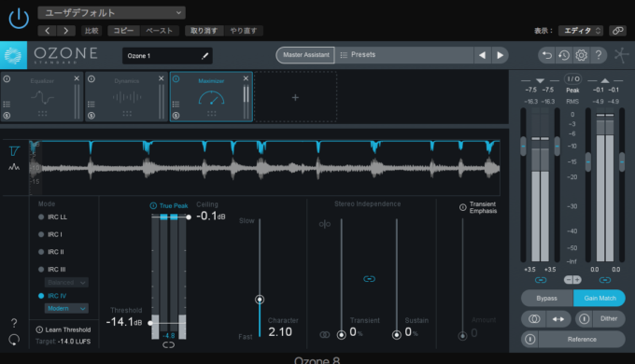
Task: Click the sidechain link icon top right
Action: pyautogui.click(x=617, y=31)
